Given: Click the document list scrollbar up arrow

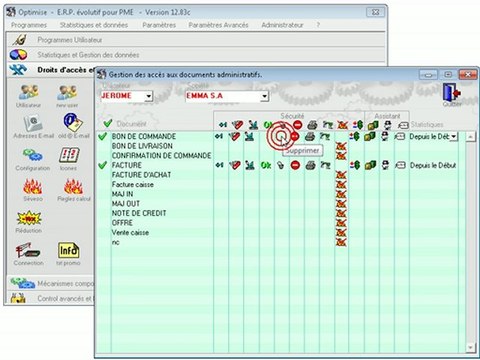Looking at the screenshot, I should [470, 137].
